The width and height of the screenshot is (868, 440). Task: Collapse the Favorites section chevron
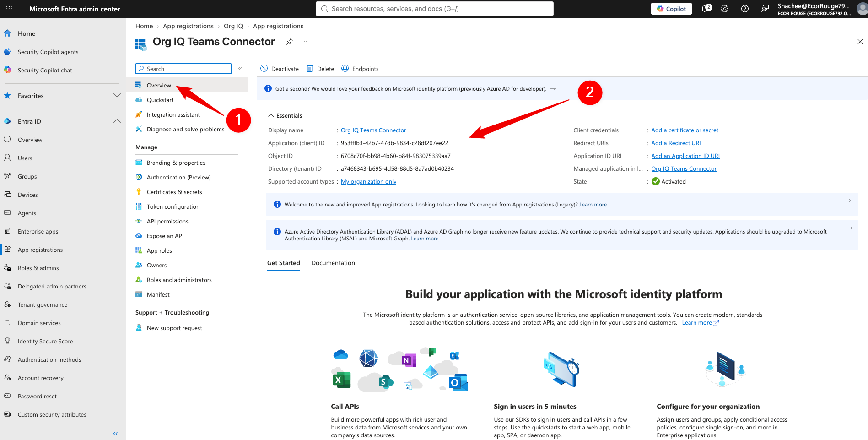coord(117,95)
